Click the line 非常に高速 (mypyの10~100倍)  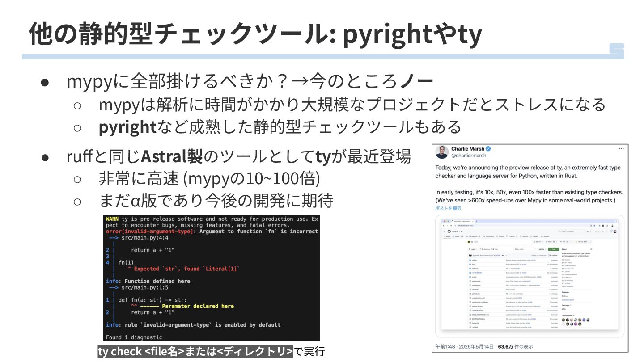209,179
